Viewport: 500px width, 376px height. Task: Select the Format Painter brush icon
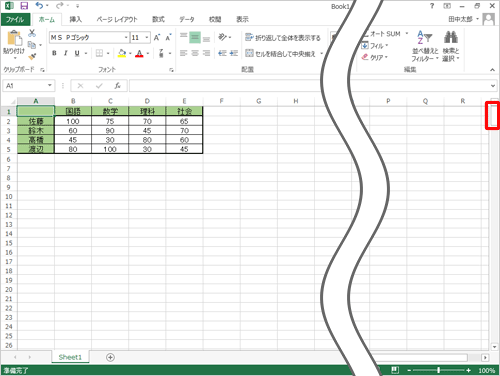tap(32, 57)
